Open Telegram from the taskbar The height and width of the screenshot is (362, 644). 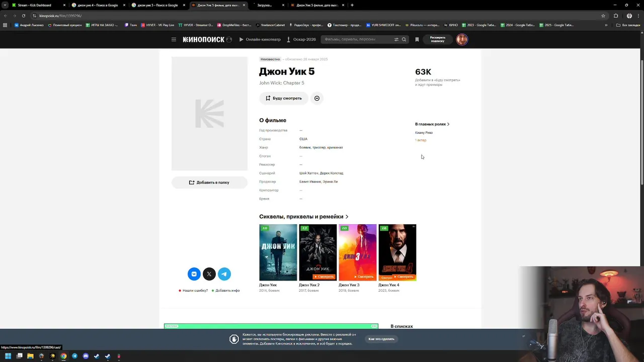(x=74, y=356)
